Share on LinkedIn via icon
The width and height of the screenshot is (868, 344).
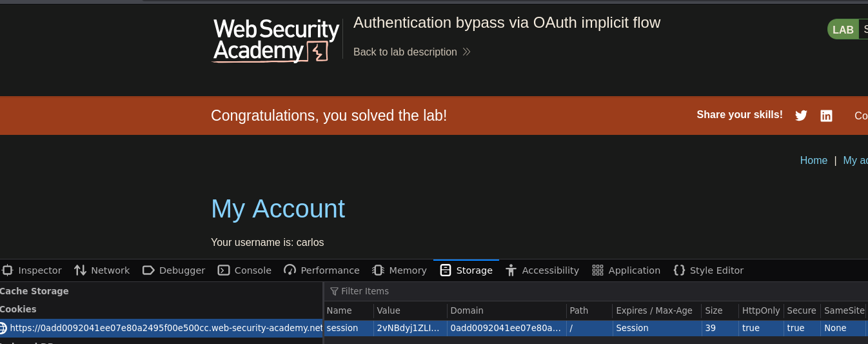pyautogui.click(x=826, y=116)
